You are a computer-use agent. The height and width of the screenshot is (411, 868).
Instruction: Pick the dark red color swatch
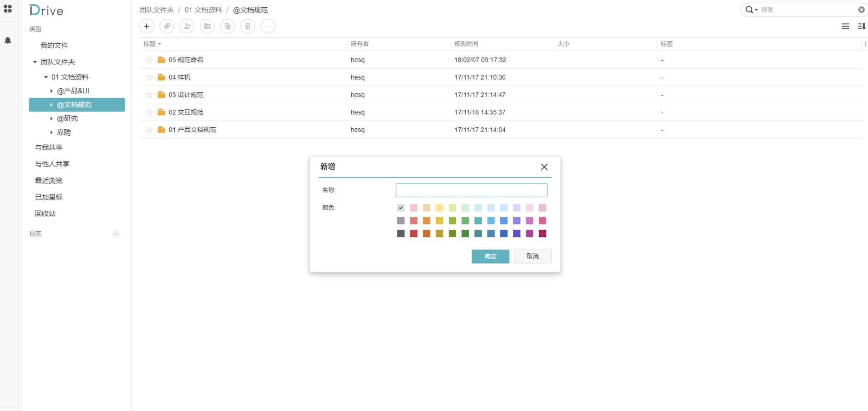coord(414,234)
